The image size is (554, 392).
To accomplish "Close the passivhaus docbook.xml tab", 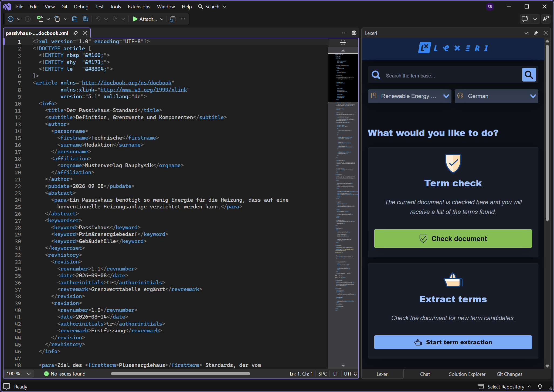I will click(x=85, y=33).
